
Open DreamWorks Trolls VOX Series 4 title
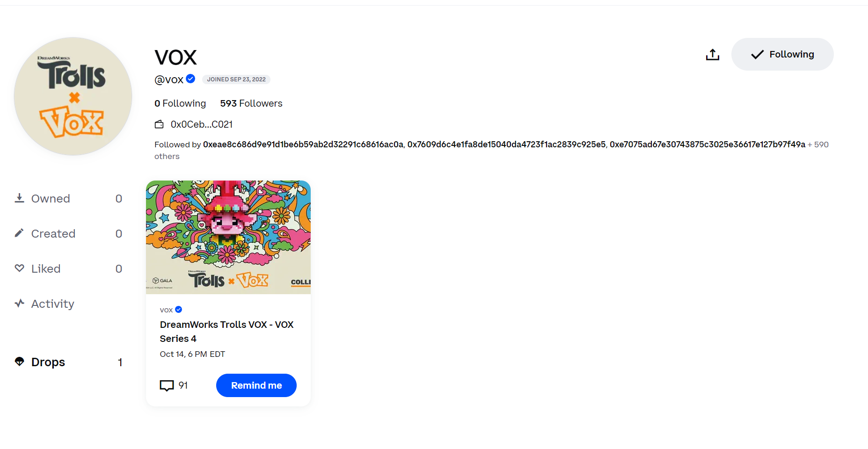(226, 332)
